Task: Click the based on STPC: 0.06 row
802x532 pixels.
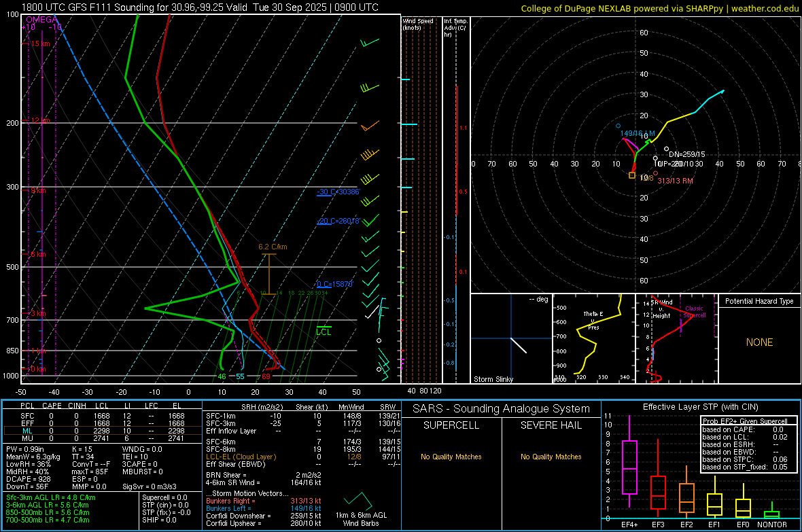Action: [745, 459]
